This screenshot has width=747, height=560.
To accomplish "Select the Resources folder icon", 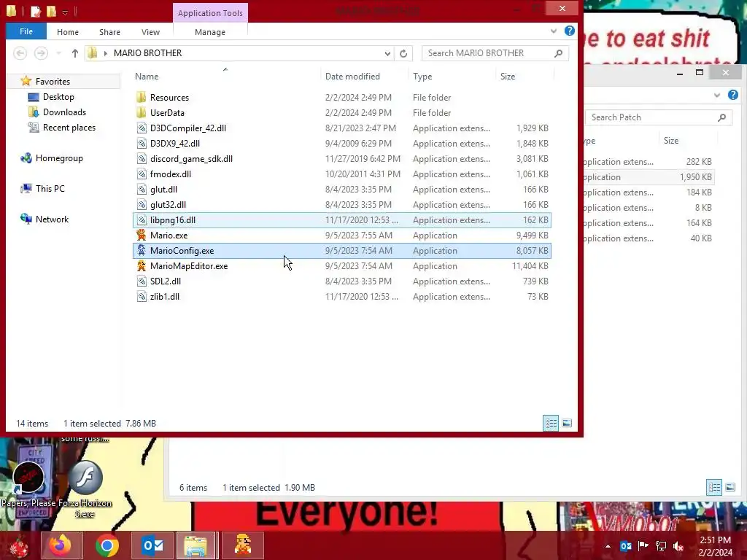I will point(141,97).
